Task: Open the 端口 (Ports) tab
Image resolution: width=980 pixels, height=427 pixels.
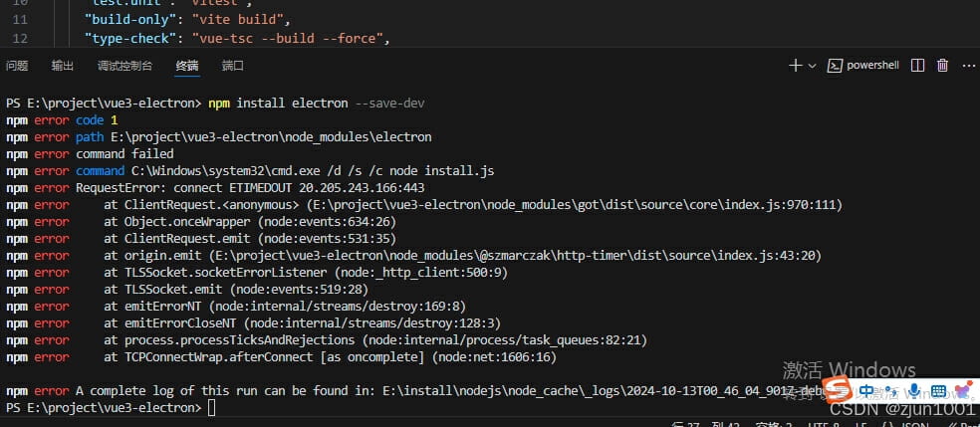Action: [232, 66]
